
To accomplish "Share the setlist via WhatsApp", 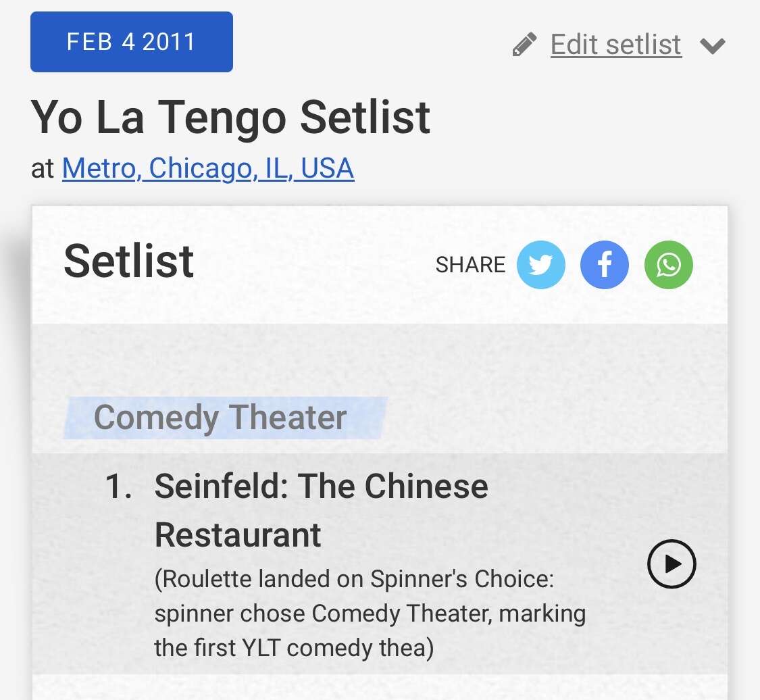I will point(668,265).
